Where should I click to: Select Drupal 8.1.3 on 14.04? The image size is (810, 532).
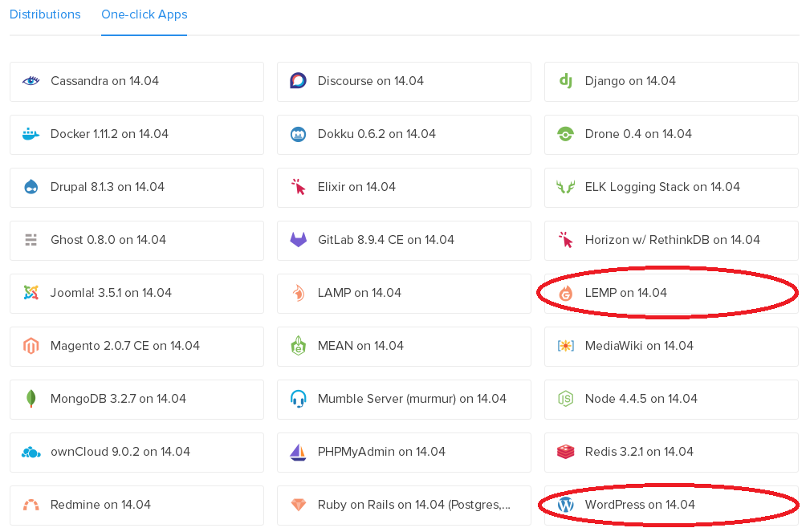point(137,188)
